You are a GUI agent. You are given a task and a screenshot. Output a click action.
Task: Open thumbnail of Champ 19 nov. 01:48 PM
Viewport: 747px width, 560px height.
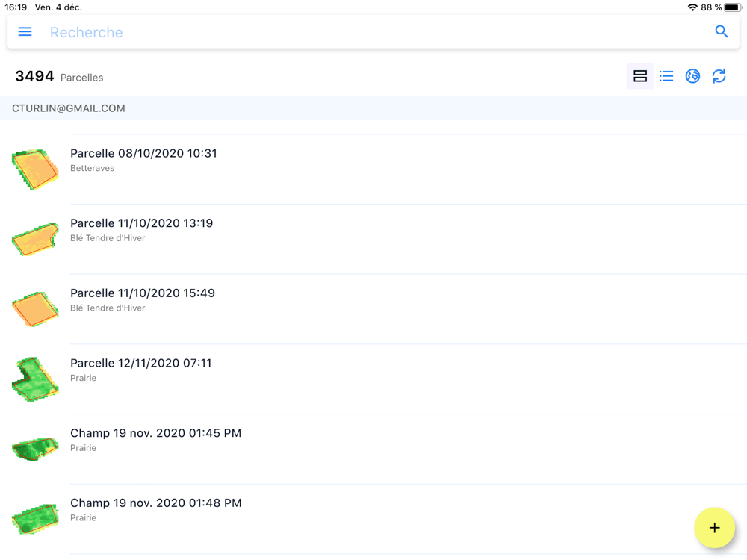35,519
